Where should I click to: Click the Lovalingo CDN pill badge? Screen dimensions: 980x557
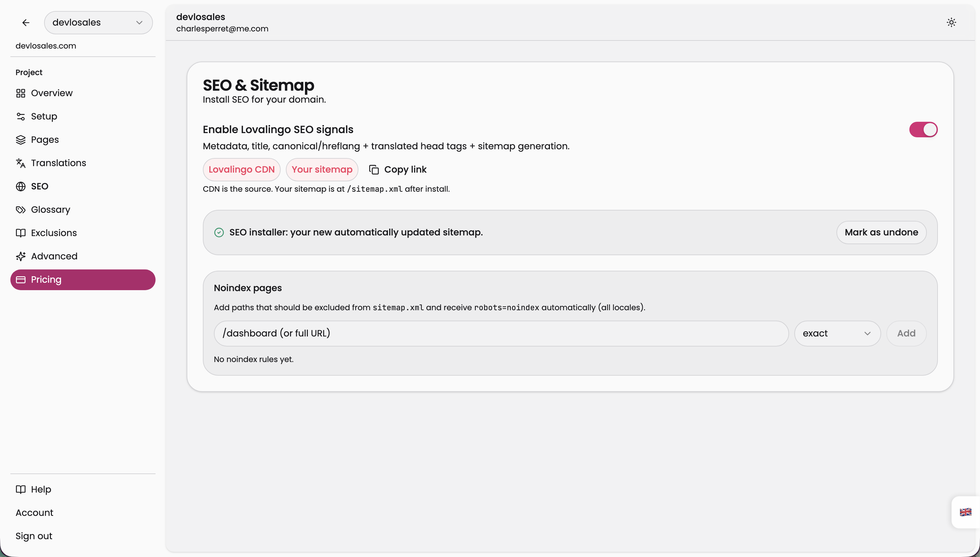click(241, 169)
